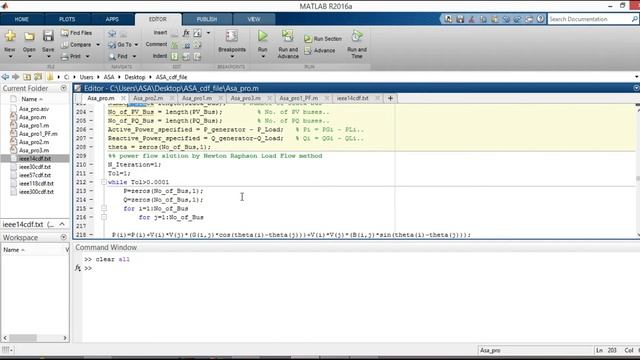
Task: Click the forward arrow in address bar
Action: (x=16, y=77)
